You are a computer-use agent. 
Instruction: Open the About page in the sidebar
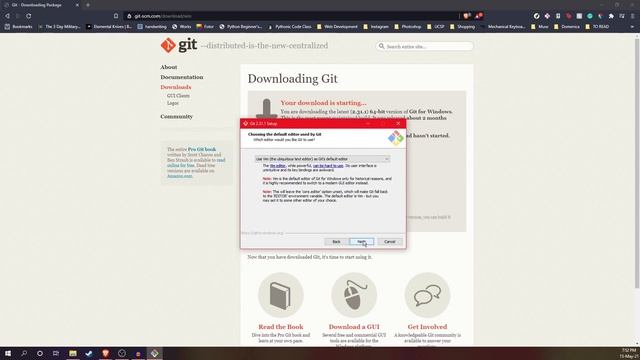click(x=169, y=67)
